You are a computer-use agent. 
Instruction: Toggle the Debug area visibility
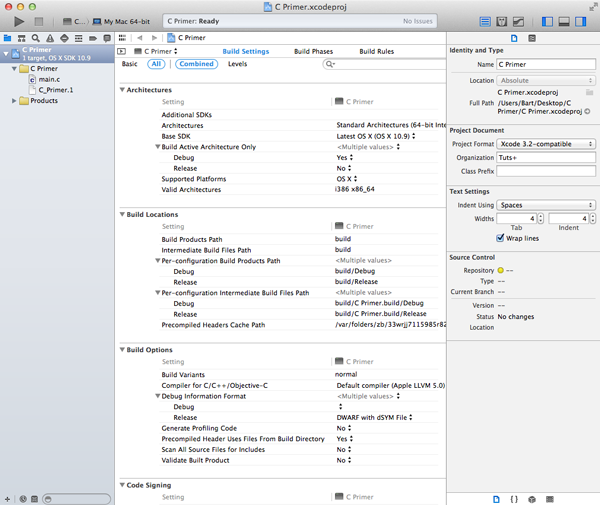(x=564, y=22)
